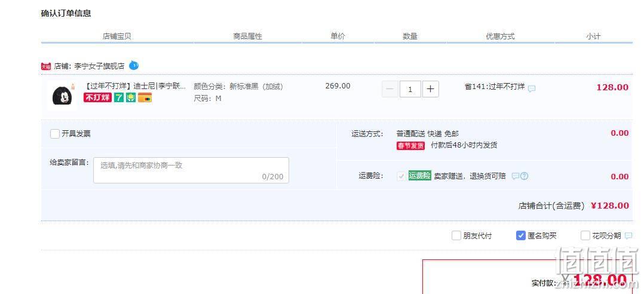Viewport: 644px width, 294px height.
Task: Click the red 不打烊 promotion badge
Action: [x=98, y=97]
